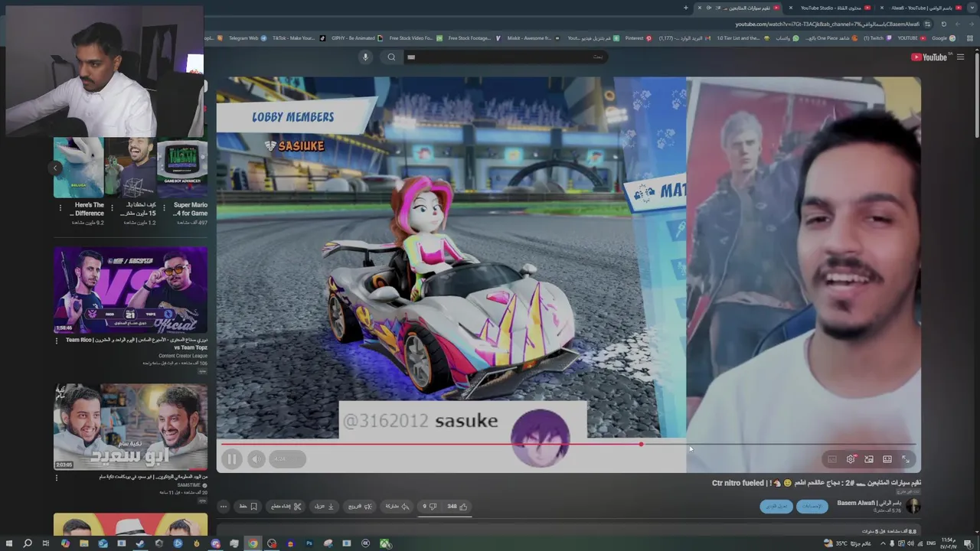
Task: Click the Here's The Difference video title
Action: coord(89,209)
